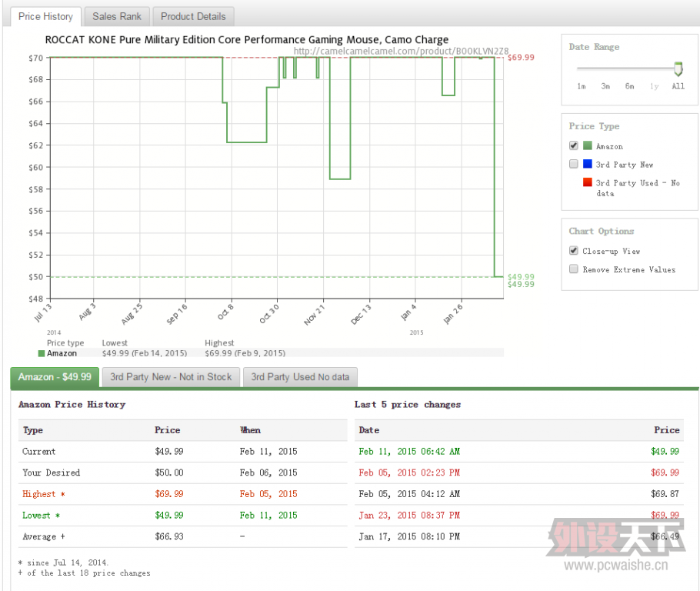Image resolution: width=700 pixels, height=591 pixels.
Task: Open 3rd Party New - Not in Stock tab
Action: coord(171,377)
